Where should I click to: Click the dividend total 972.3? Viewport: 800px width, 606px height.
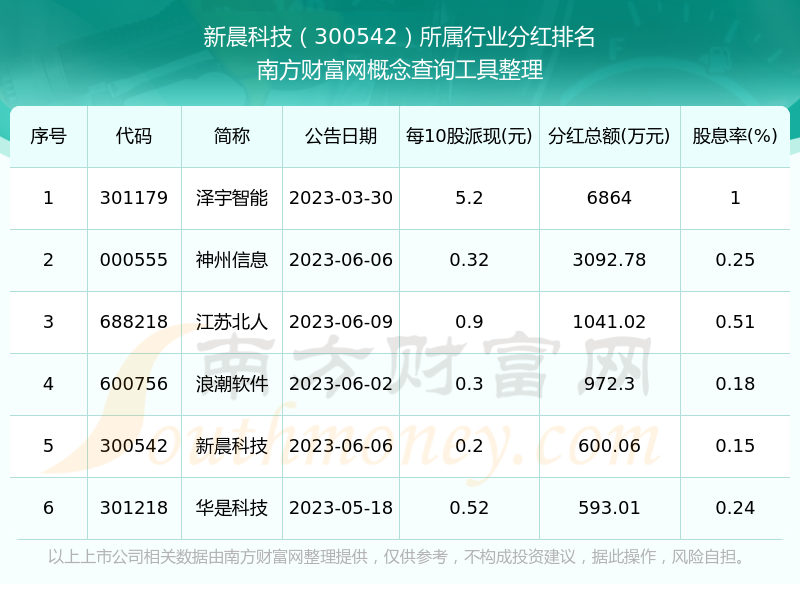pyautogui.click(x=609, y=384)
